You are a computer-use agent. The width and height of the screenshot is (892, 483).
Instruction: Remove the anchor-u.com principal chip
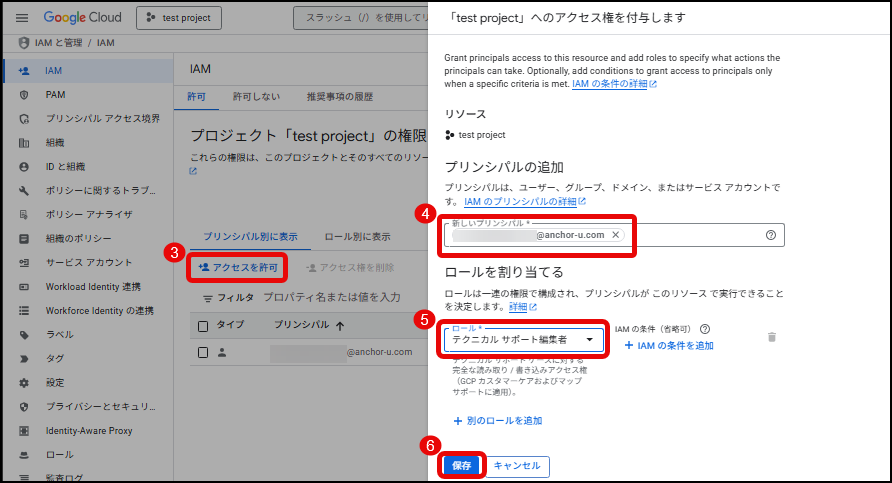point(616,235)
